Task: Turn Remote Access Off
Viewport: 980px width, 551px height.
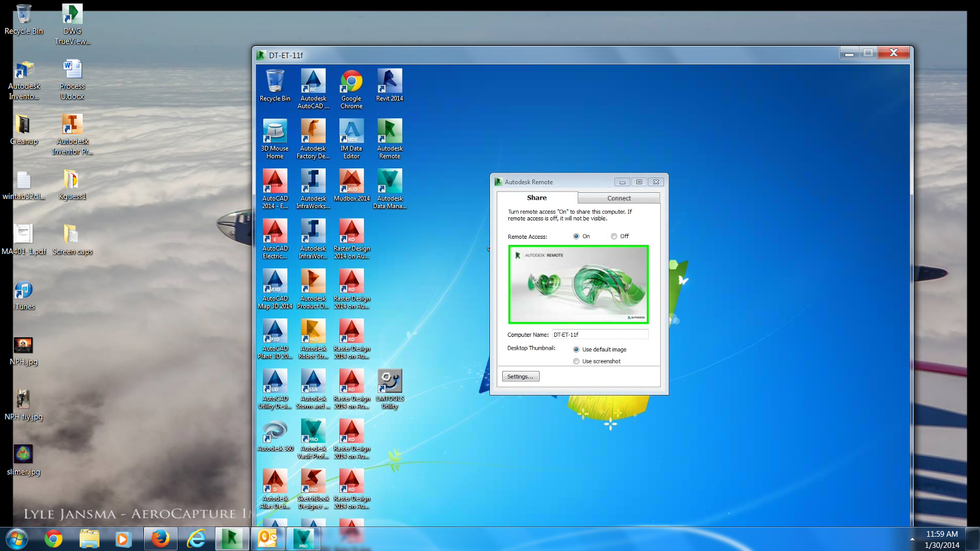Action: click(x=614, y=236)
